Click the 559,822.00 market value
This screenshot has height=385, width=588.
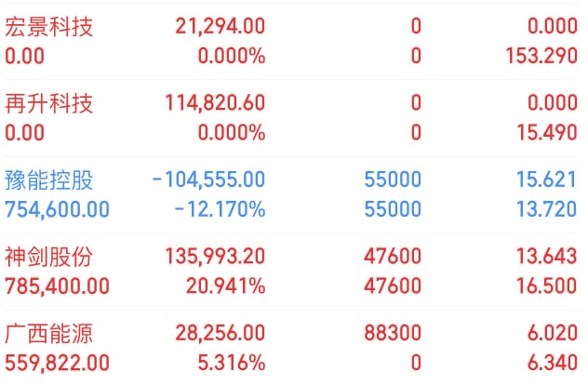pyautogui.click(x=57, y=363)
